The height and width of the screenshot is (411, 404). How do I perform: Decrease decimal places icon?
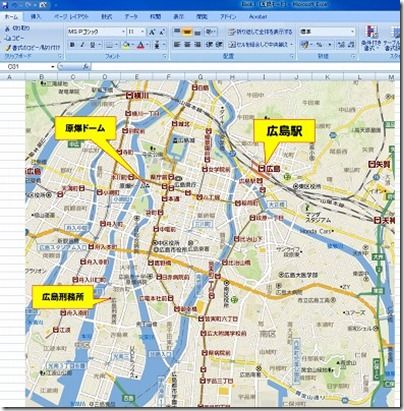coord(351,45)
